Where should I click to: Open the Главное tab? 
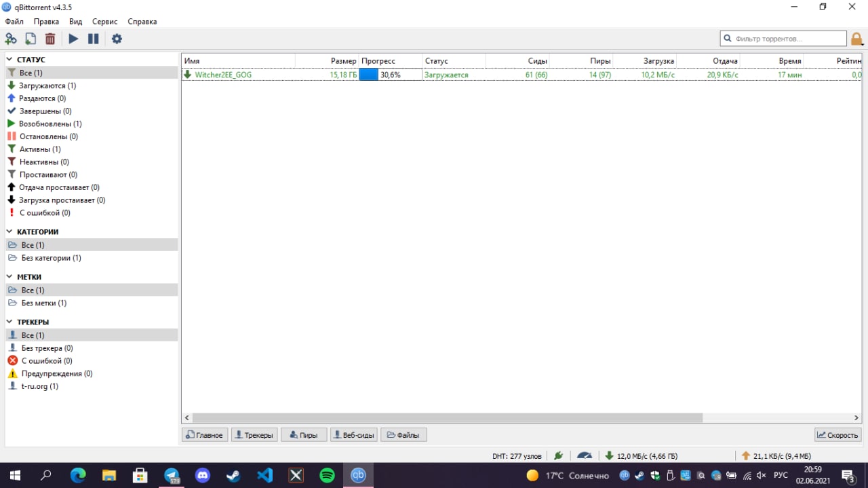coord(205,435)
